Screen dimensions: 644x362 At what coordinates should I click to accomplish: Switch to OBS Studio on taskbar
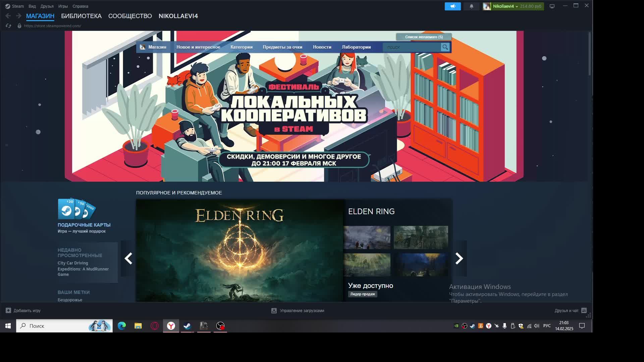[220, 326]
